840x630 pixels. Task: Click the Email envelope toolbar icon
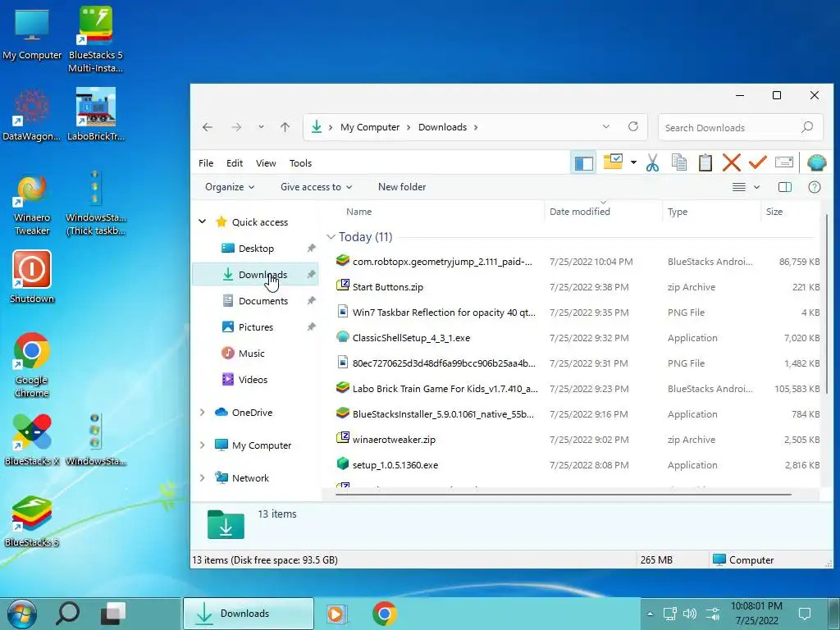click(x=783, y=162)
